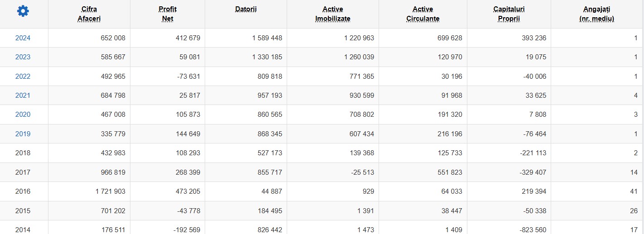Image resolution: width=644 pixels, height=234 pixels.
Task: Click the Active Imobilizate column header
Action: click(333, 14)
